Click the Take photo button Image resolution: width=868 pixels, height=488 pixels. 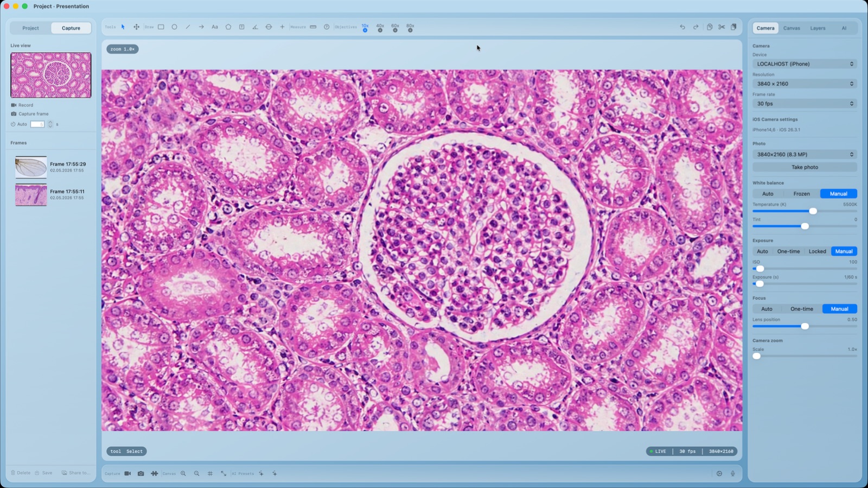coord(805,167)
